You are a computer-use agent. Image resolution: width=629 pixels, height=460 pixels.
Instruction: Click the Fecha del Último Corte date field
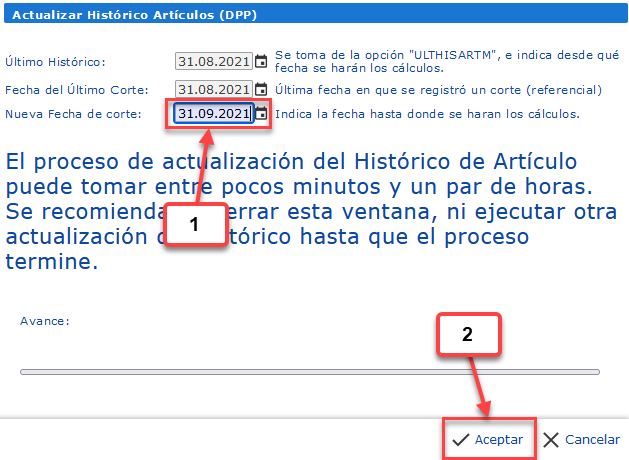(214, 89)
